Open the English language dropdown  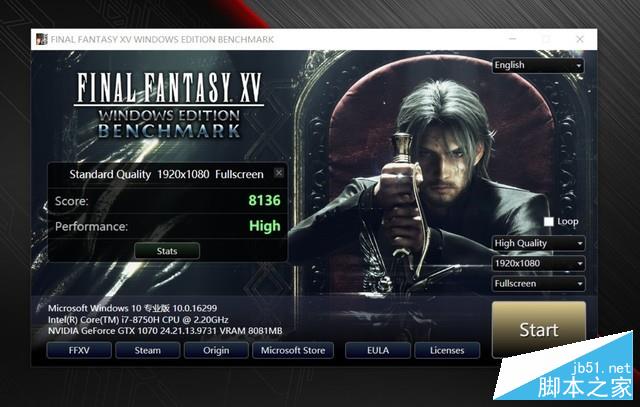tap(538, 65)
